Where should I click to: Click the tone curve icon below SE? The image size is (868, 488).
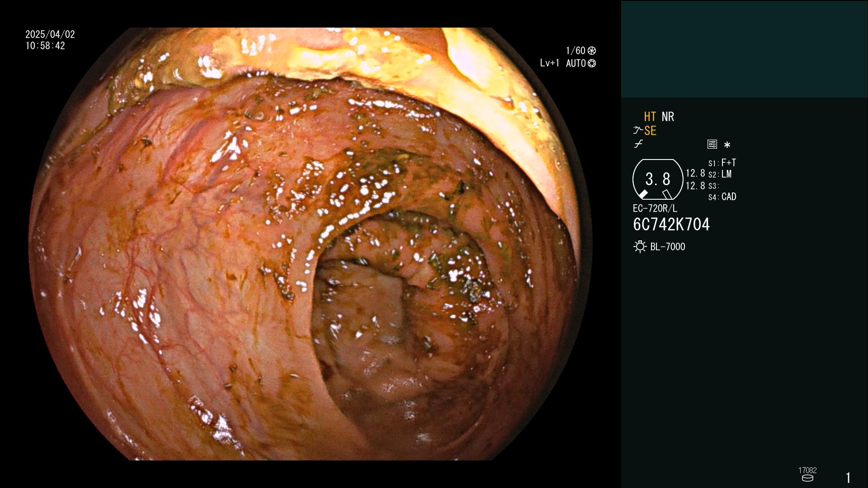[638, 144]
